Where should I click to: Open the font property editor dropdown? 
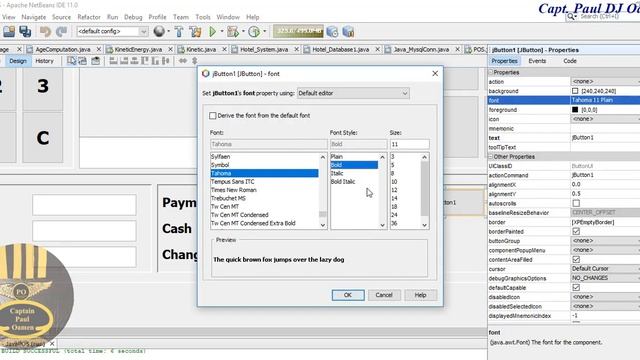[x=353, y=93]
